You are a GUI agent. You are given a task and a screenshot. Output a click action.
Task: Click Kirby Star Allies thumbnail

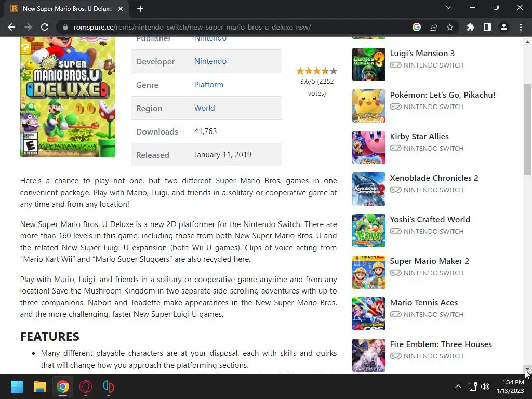click(369, 148)
